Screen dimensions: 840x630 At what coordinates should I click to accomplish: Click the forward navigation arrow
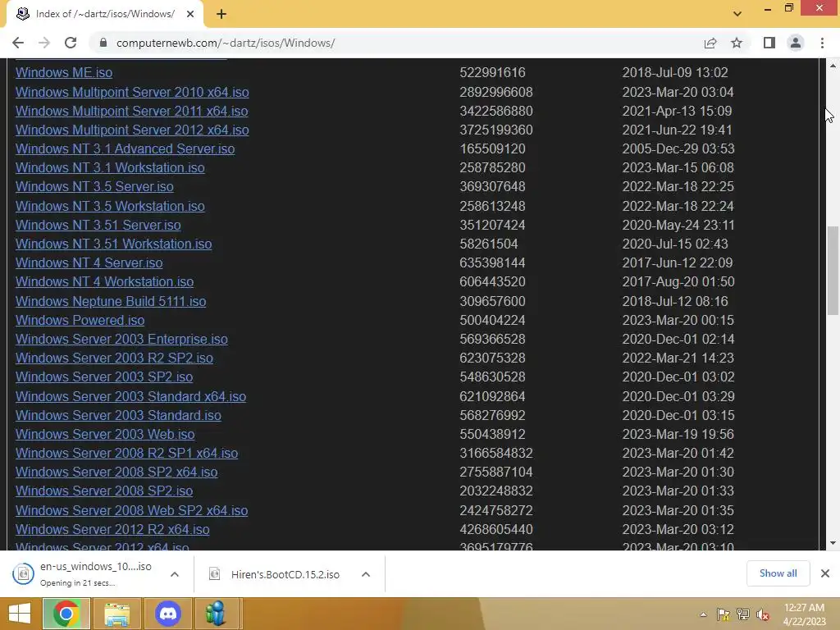pyautogui.click(x=44, y=43)
